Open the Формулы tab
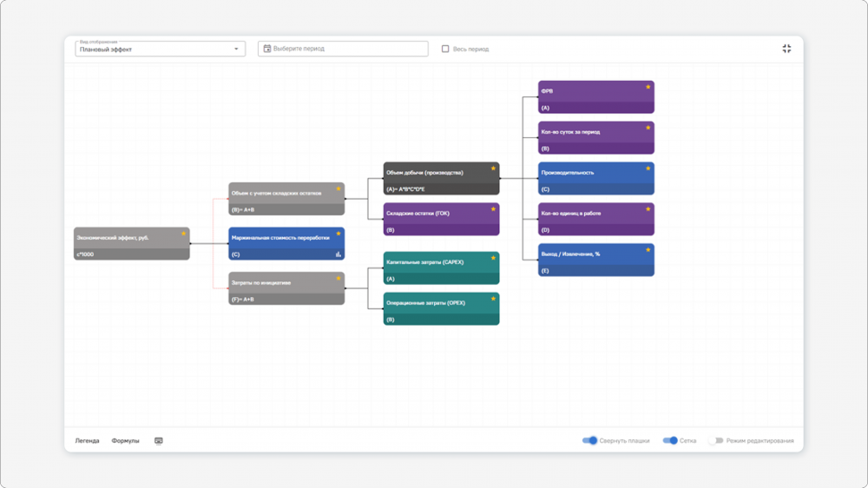Screen dimensions: 868x488 pos(125,441)
